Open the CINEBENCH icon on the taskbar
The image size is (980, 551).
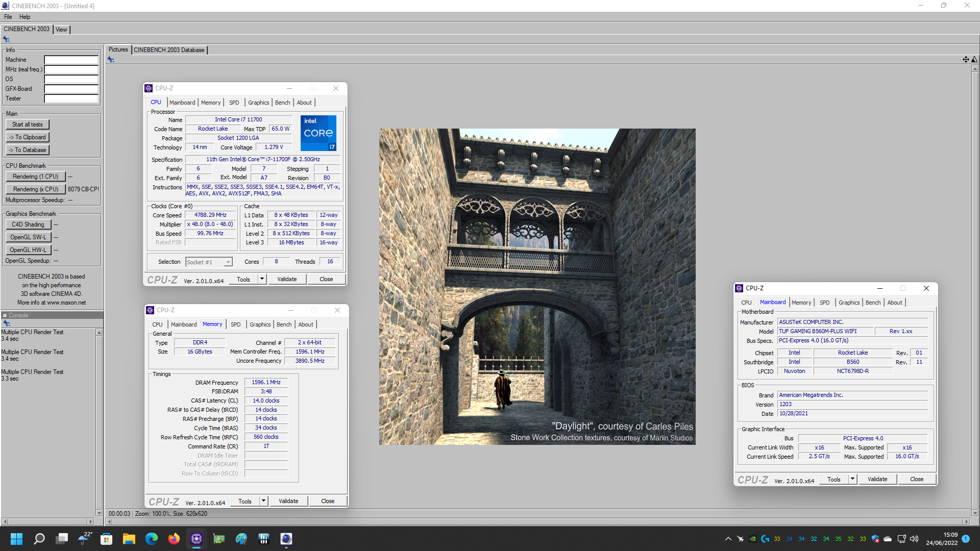point(286,539)
